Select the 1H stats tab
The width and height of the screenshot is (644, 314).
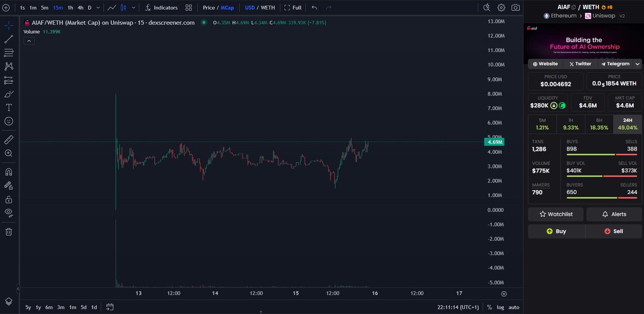point(570,124)
